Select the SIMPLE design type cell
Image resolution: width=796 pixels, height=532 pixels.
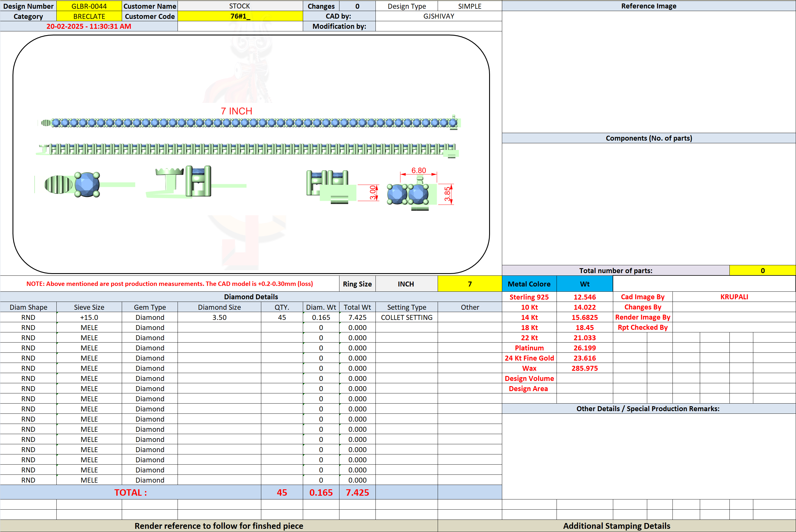(x=470, y=6)
